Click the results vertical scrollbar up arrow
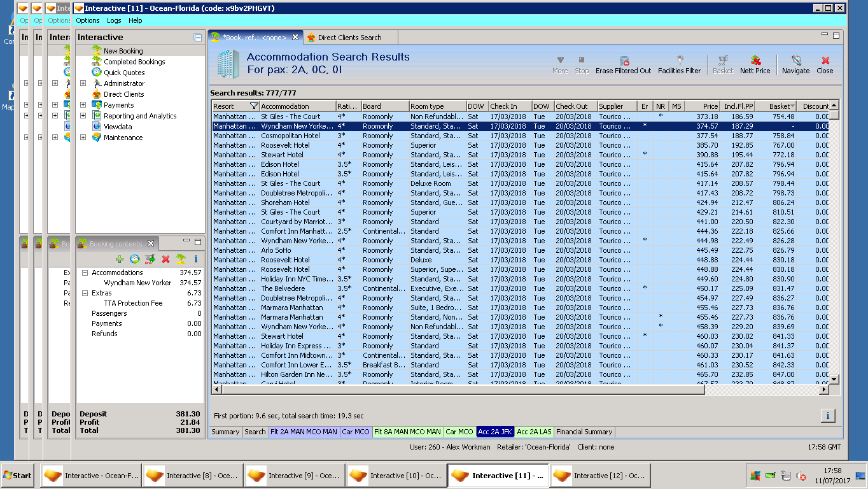The image size is (868, 489). [834, 105]
